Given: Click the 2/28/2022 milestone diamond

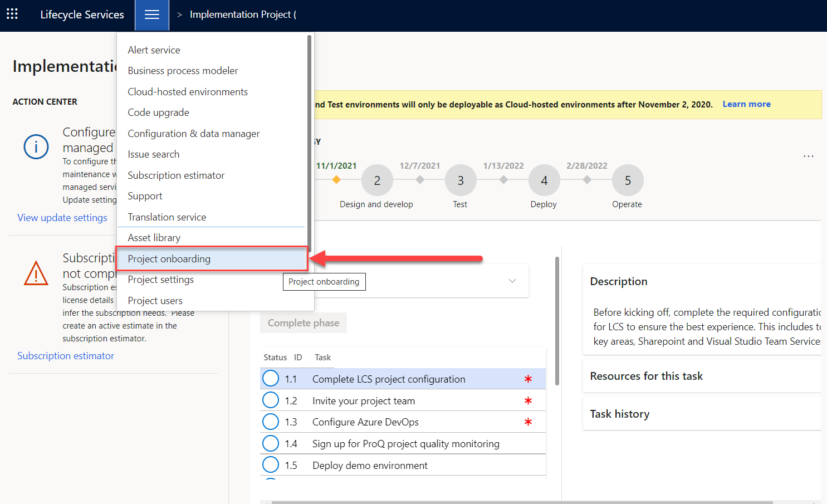Looking at the screenshot, I should [x=587, y=179].
